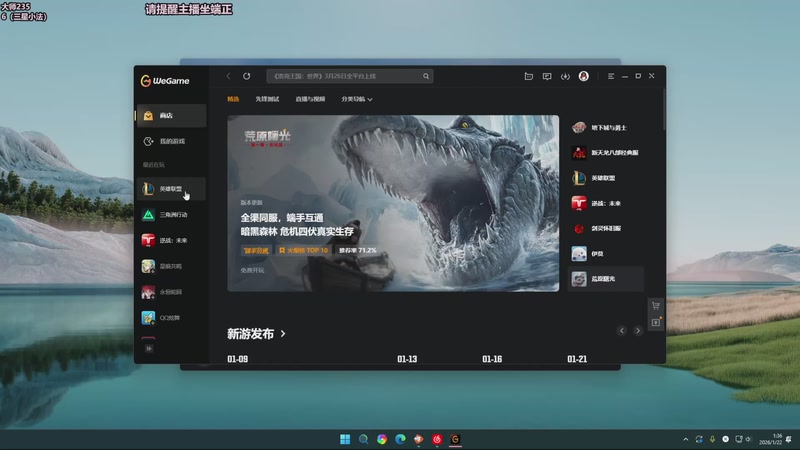Select 地下城与勇士 in banner list
This screenshot has width=800, height=450.
606,128
